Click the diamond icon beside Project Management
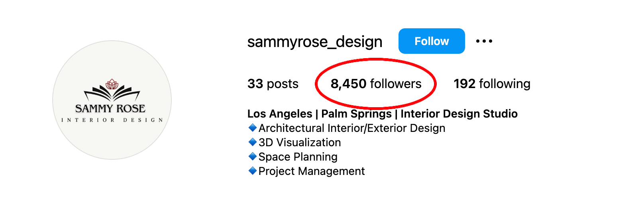The height and width of the screenshot is (212, 644). 252,171
